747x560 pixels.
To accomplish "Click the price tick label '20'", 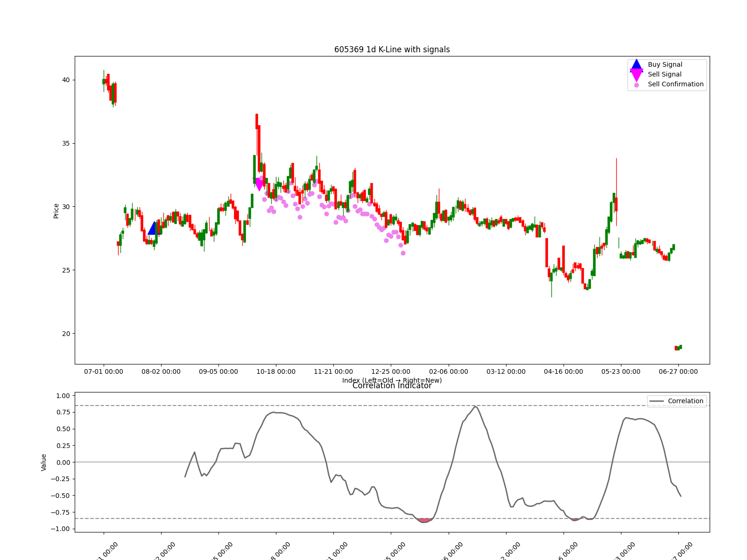I will [66, 334].
